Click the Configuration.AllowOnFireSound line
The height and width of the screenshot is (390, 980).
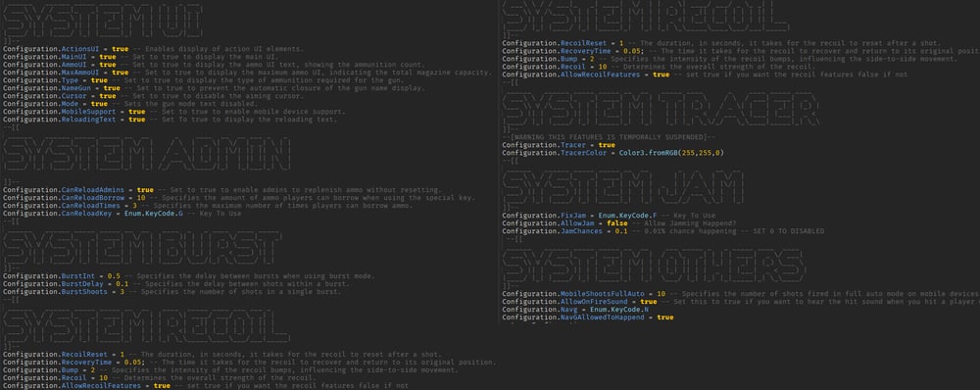(741, 302)
